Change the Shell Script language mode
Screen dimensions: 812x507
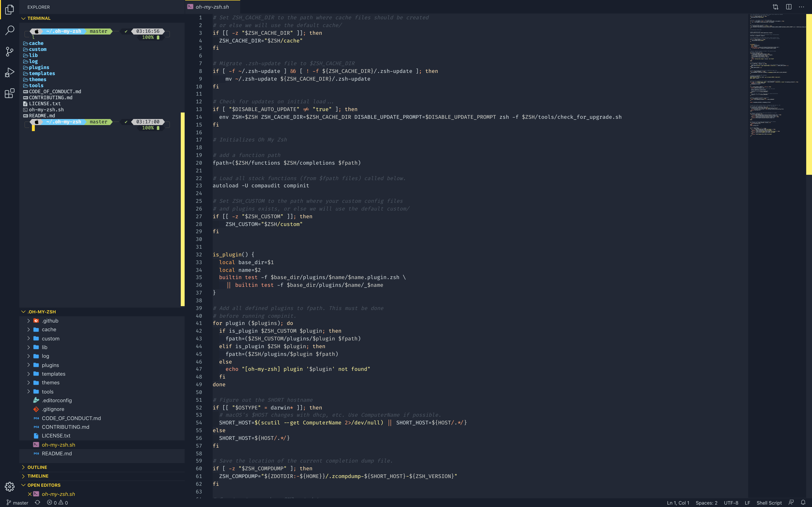[x=769, y=503]
